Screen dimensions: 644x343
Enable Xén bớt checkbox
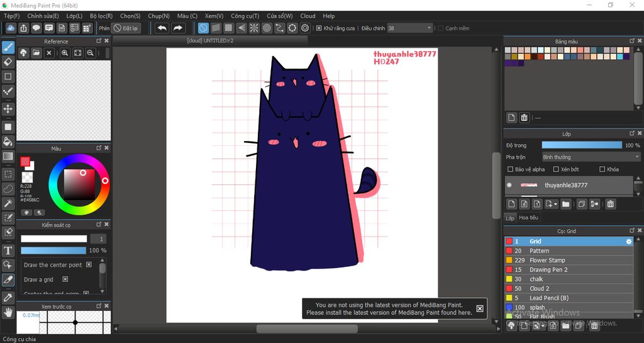click(556, 169)
